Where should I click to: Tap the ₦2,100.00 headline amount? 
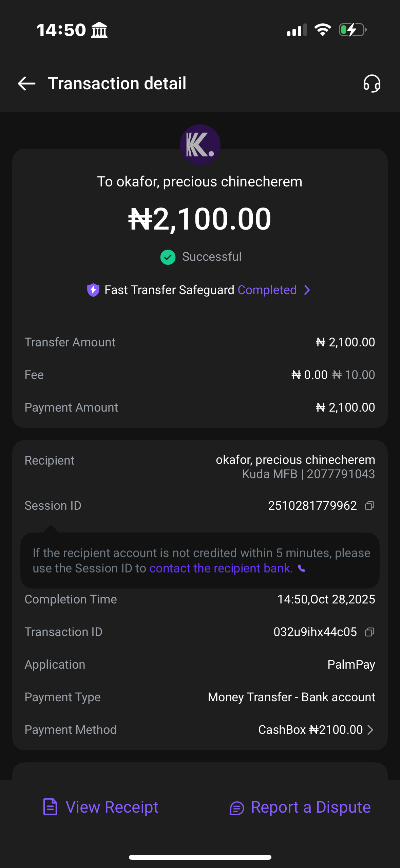[x=200, y=219]
